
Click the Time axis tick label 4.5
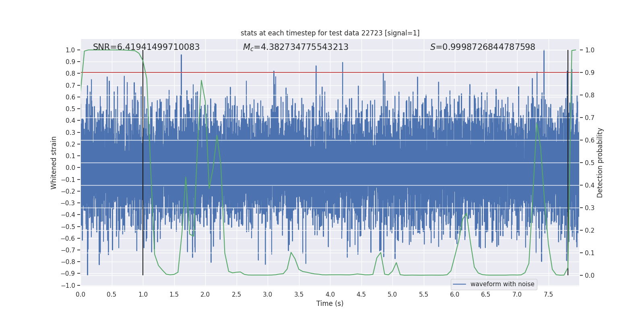[x=361, y=294]
